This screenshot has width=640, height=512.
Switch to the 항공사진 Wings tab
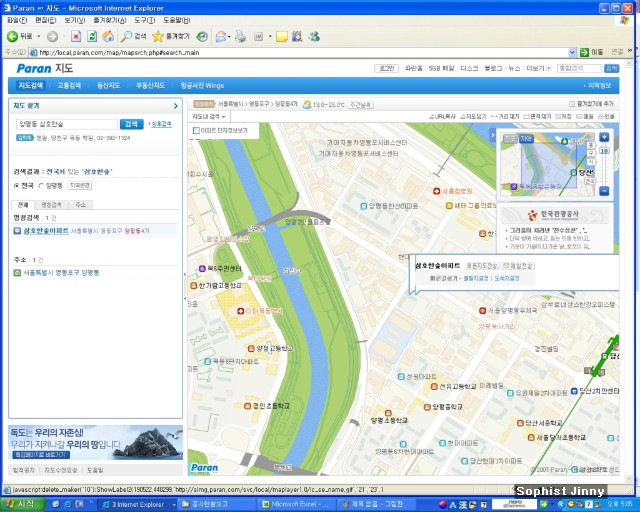point(202,86)
